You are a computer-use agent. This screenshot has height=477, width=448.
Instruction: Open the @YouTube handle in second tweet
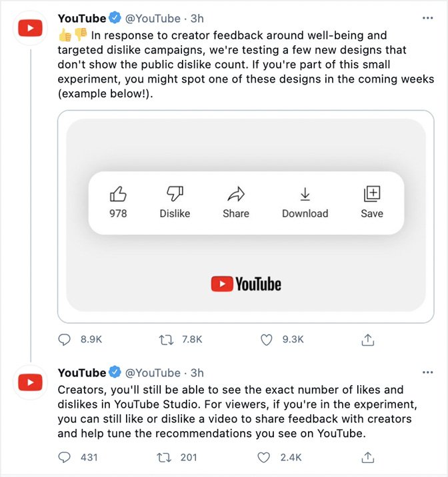153,372
